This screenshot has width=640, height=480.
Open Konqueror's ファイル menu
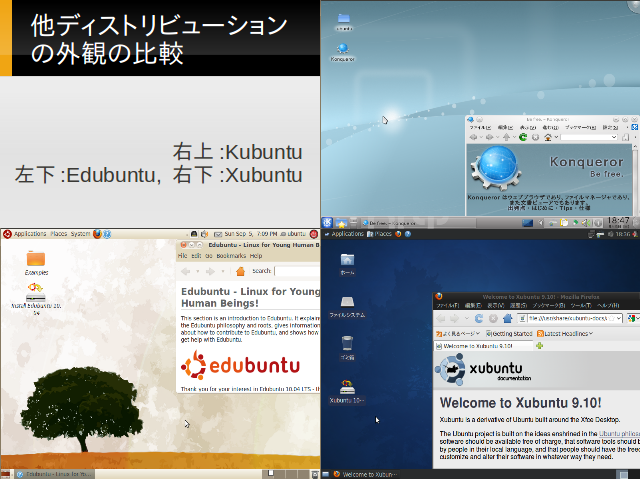coord(480,128)
